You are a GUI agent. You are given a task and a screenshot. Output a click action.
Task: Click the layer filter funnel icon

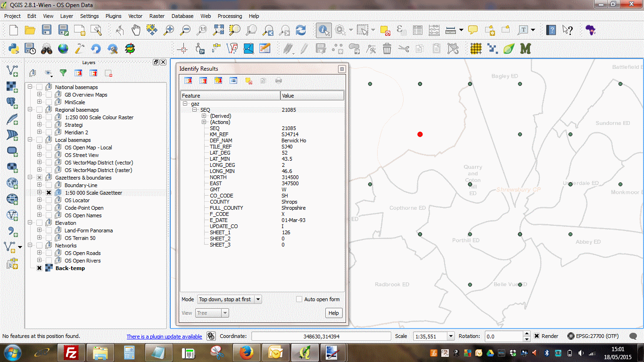coord(63,73)
